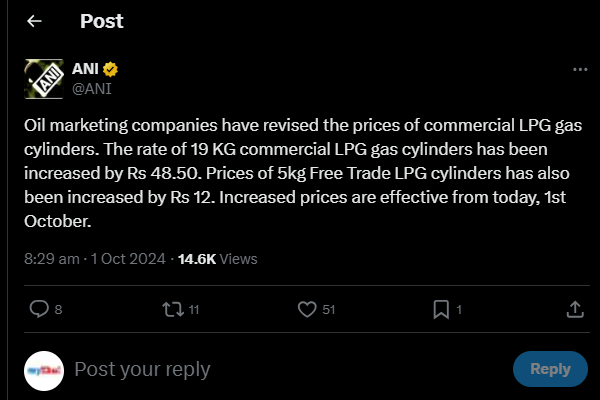The width and height of the screenshot is (600, 400).
Task: Click the share post icon
Action: click(575, 309)
